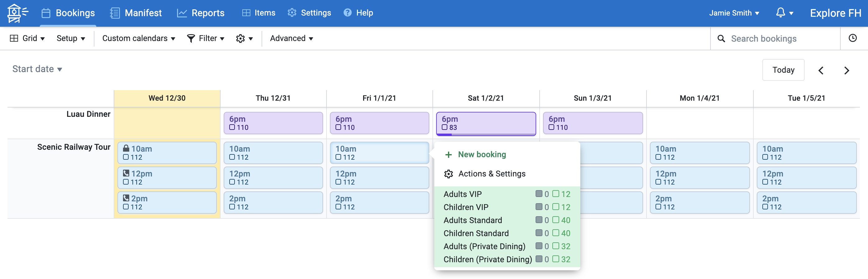Click the FareHarbor lighthouse logo
Screen dimensions: 868x279
pyautogui.click(x=17, y=13)
